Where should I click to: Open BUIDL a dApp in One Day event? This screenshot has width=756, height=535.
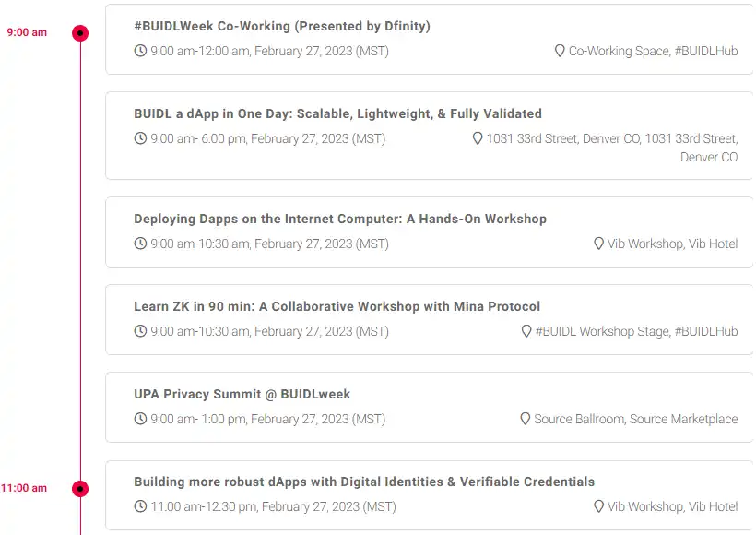point(338,113)
